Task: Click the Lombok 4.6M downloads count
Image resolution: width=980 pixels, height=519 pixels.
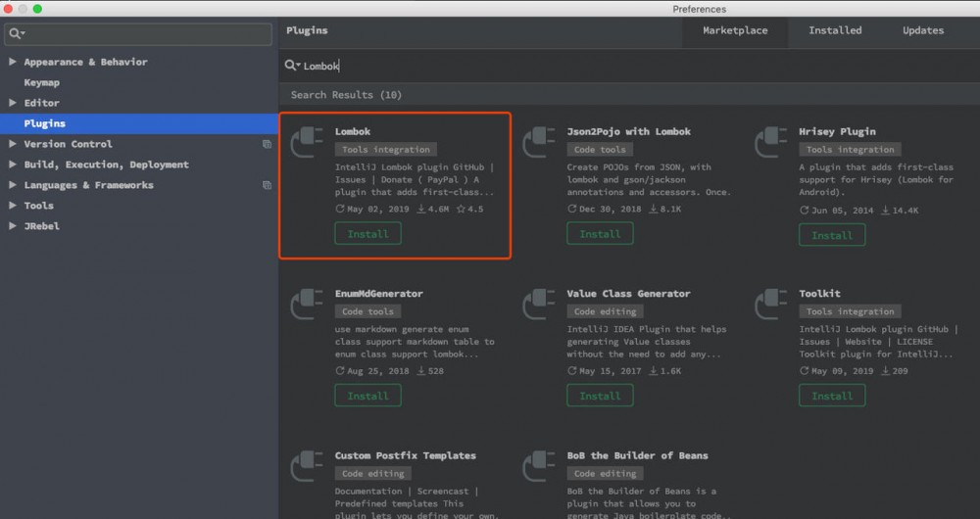Action: click(x=433, y=210)
